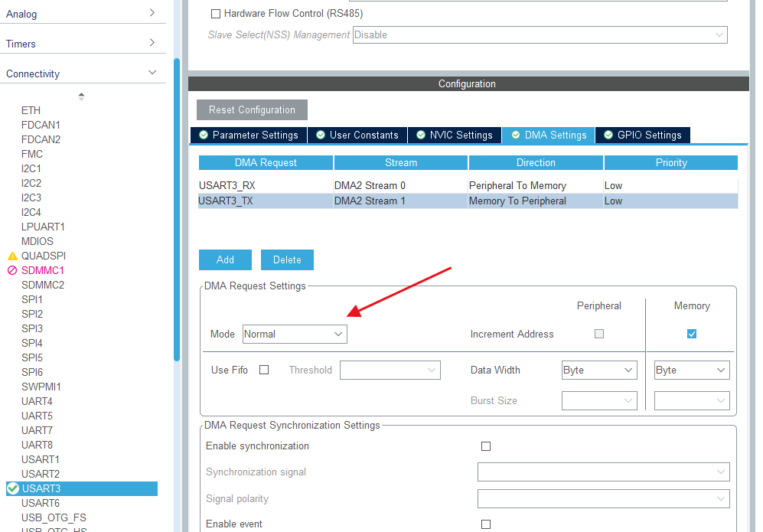
Task: Open the Signal polarity dropdown
Action: pos(603,498)
